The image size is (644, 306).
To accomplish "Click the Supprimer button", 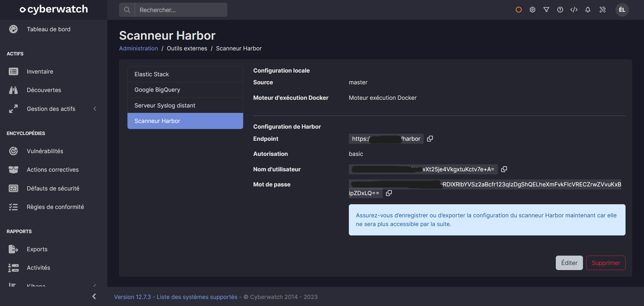I will coord(606,263).
